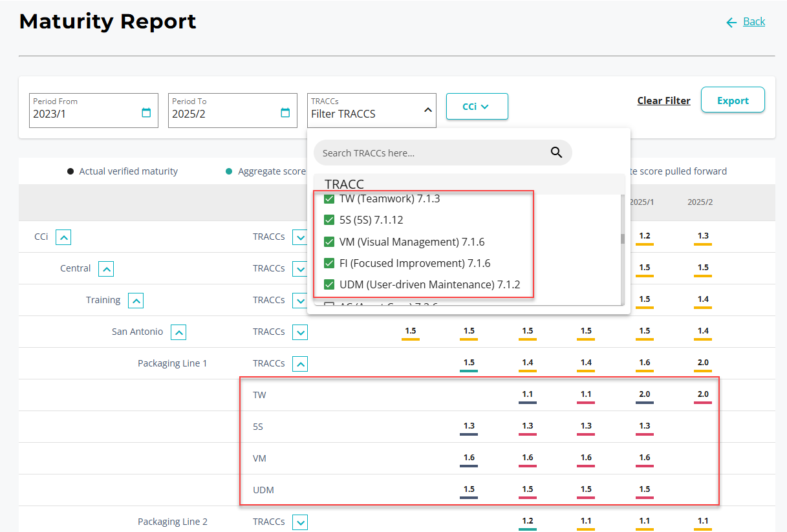Collapse the San Antonio tree node
The height and width of the screenshot is (532, 787).
[x=178, y=332]
